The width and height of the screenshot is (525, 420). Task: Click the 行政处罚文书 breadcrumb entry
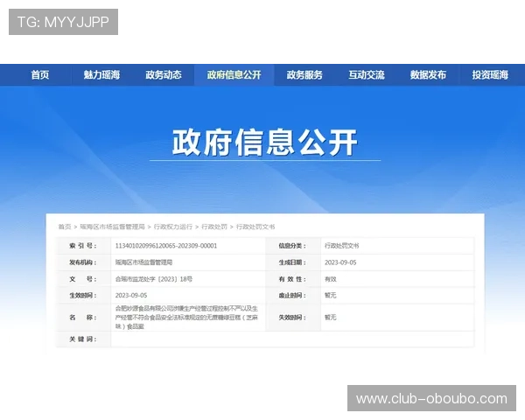255,227
